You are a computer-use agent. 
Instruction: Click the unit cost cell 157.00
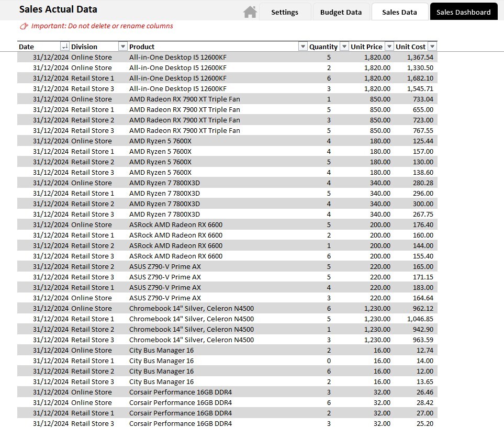point(423,151)
